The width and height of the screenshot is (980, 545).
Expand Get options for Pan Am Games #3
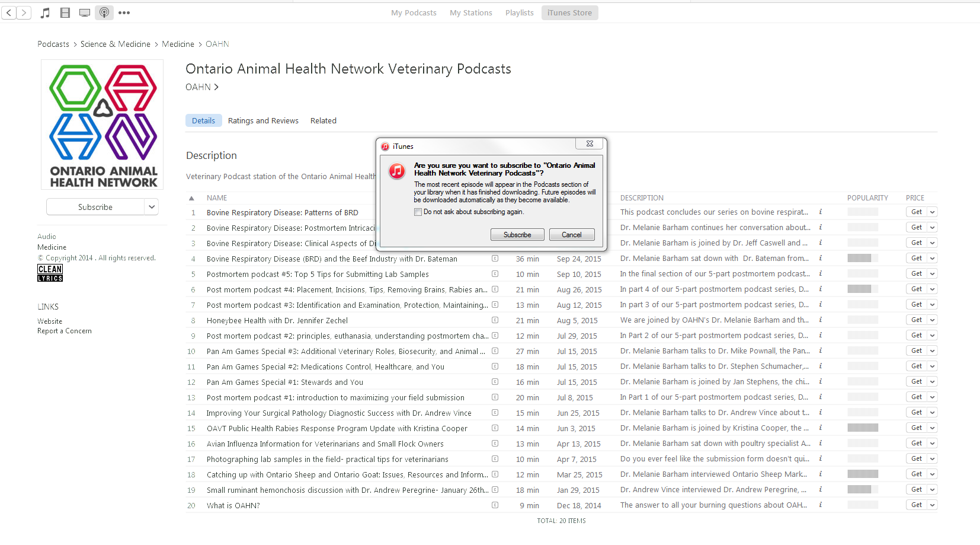tap(932, 350)
